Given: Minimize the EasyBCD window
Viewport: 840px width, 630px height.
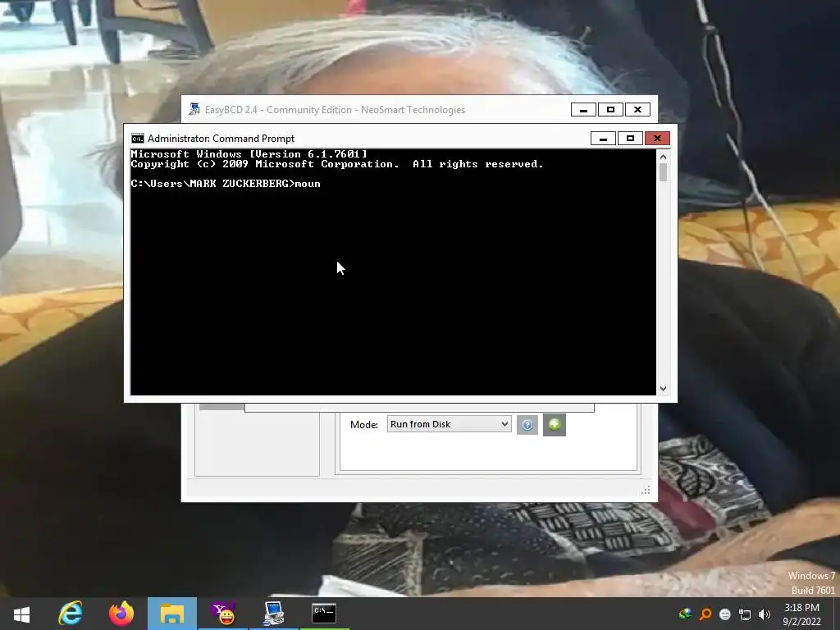Looking at the screenshot, I should click(x=583, y=110).
